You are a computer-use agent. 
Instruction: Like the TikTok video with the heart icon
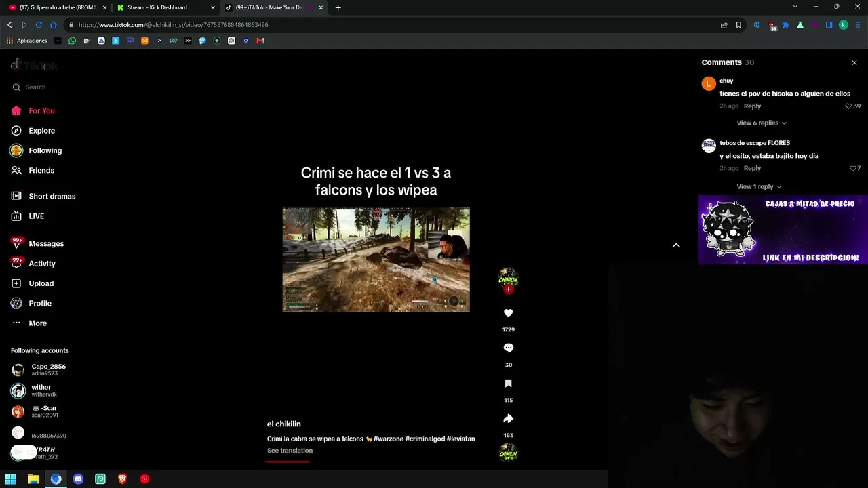509,313
